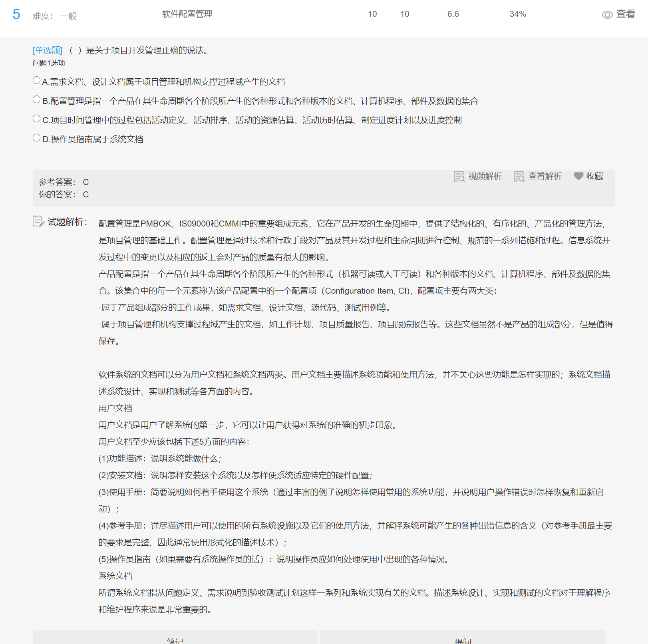The width and height of the screenshot is (648, 644).
Task: Click option text A.需求文档、设计文档属于项目管理
Action: 163,82
